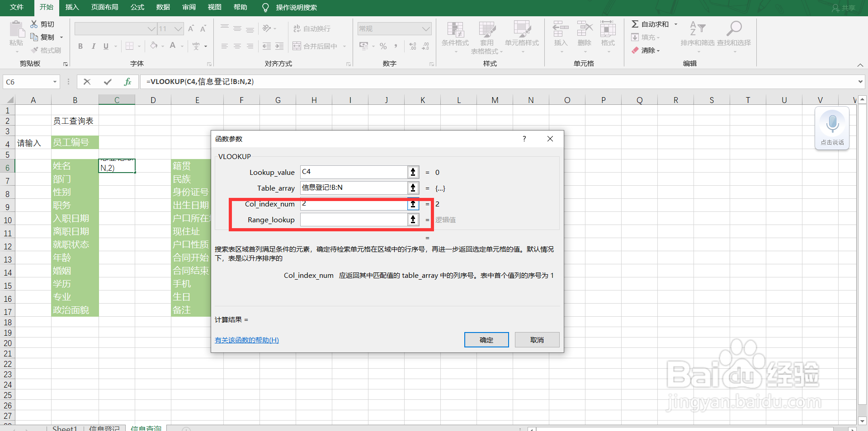This screenshot has width=868, height=431.
Task: Open the font size dropdown
Action: click(178, 28)
